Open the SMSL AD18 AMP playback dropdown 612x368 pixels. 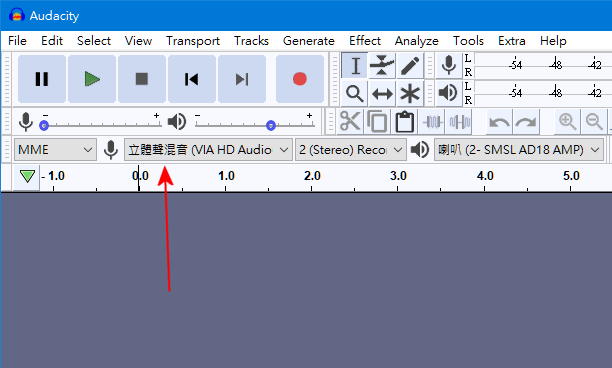tap(519, 149)
